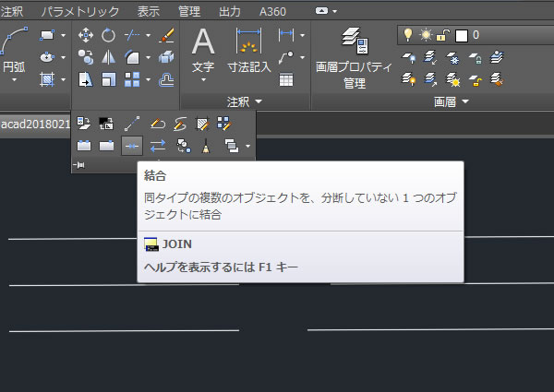Open the rectangle tool dropdown arrow
Viewport: 554px width, 392px height.
(63, 35)
